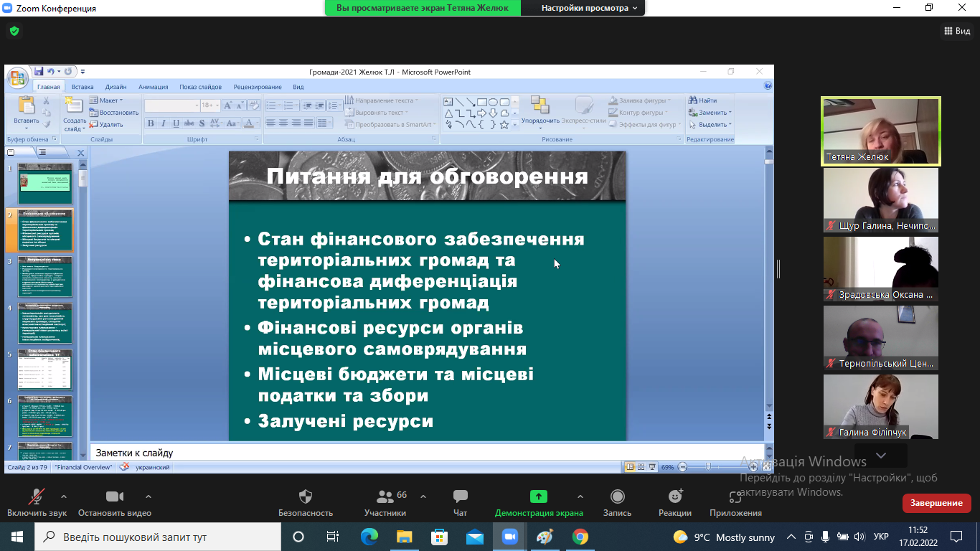Increase font size with the large A icon
This screenshot has height=551, width=980.
click(228, 105)
